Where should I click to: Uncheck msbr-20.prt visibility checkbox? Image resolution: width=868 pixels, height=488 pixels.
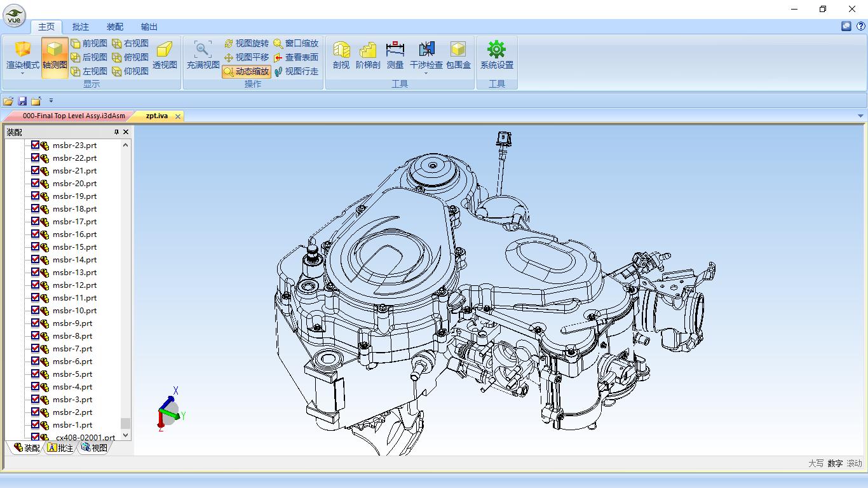point(36,183)
